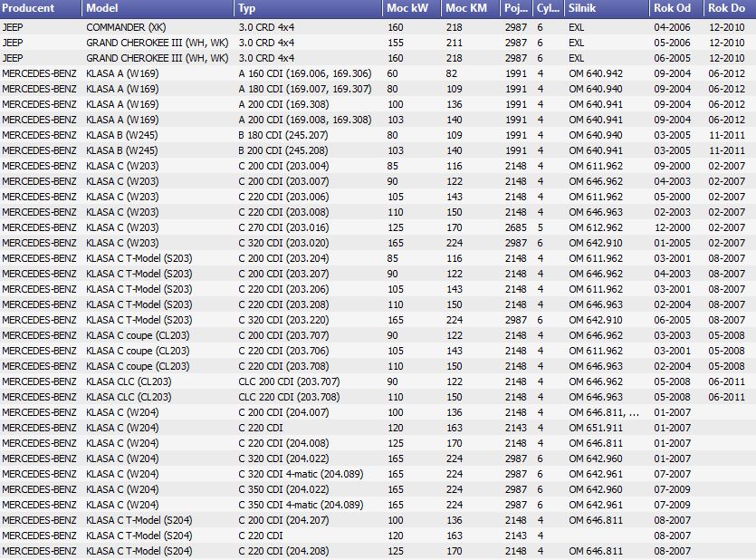Select C 200 CDI (203.707) coupe type cell
The height and width of the screenshot is (560, 756).
[x=283, y=336]
